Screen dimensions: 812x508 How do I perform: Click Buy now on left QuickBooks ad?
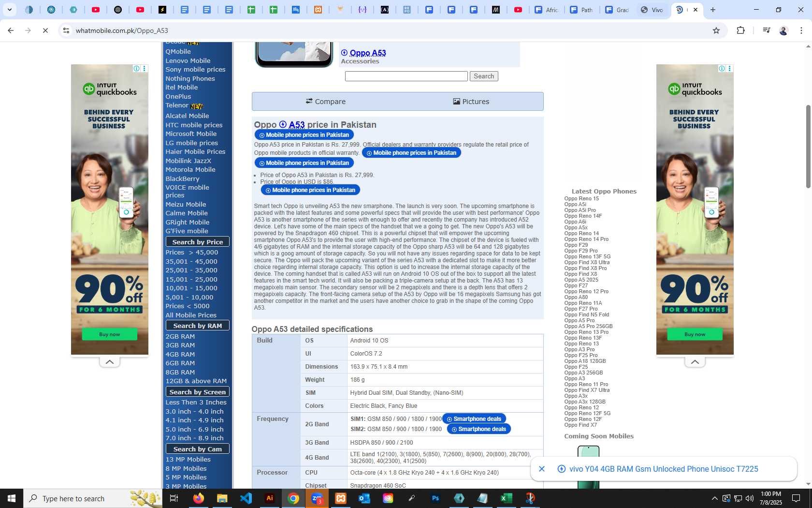(110, 334)
